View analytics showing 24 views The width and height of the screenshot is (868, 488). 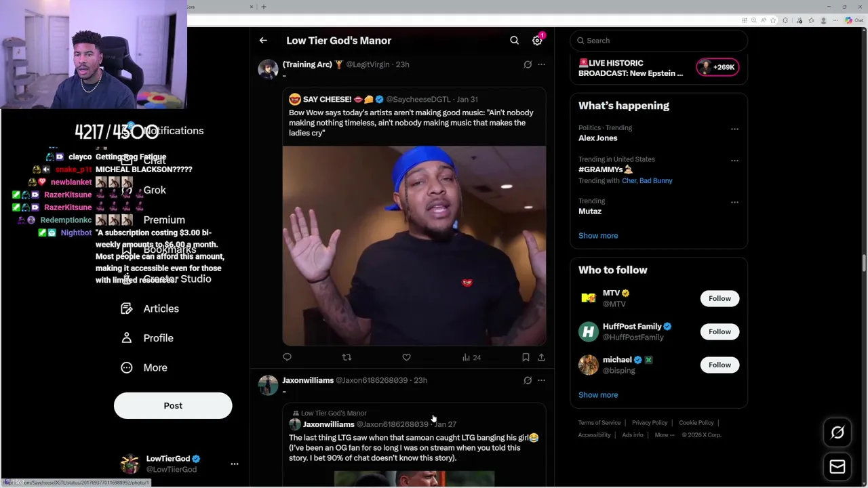(471, 357)
